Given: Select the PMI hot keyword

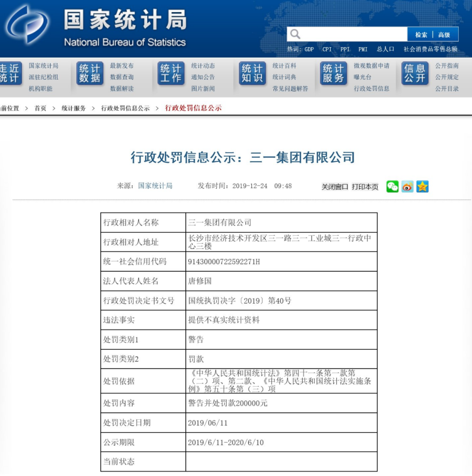Looking at the screenshot, I should click(x=362, y=49).
